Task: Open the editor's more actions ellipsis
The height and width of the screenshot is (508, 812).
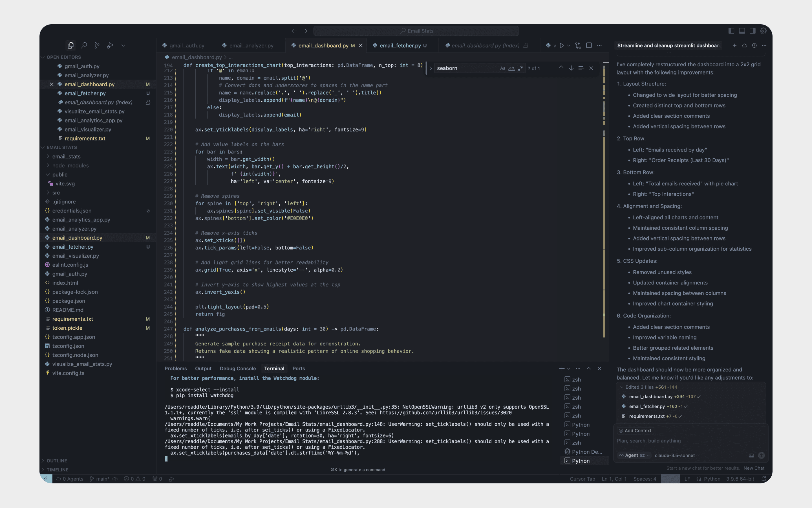Action: click(x=599, y=45)
